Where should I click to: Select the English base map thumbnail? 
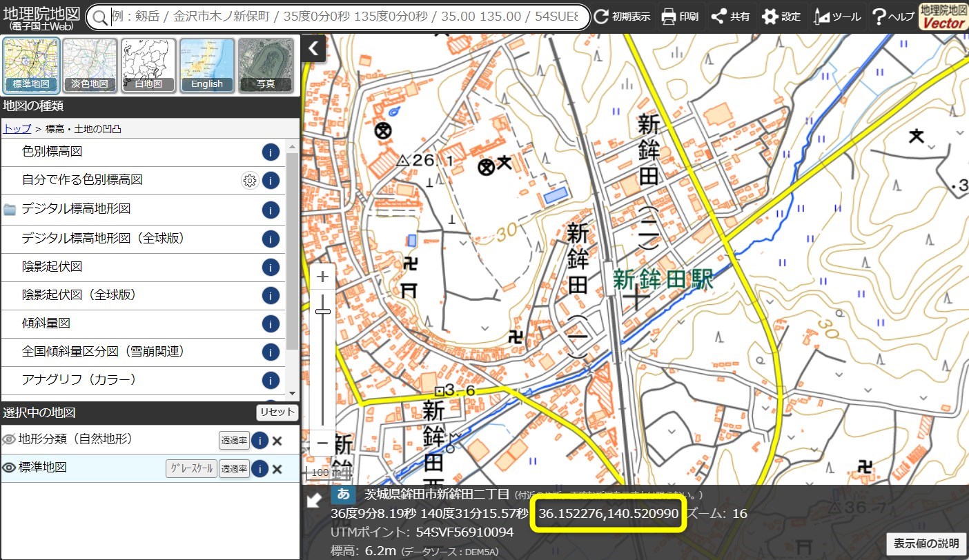(x=207, y=66)
